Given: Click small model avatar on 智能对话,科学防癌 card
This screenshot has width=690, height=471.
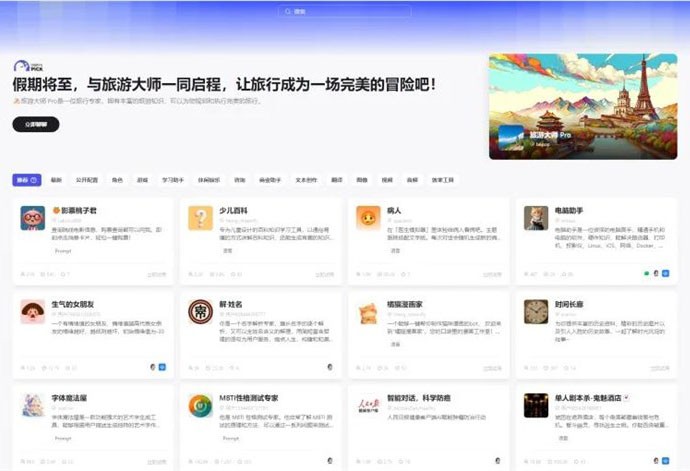Looking at the screenshot, I should (x=498, y=461).
